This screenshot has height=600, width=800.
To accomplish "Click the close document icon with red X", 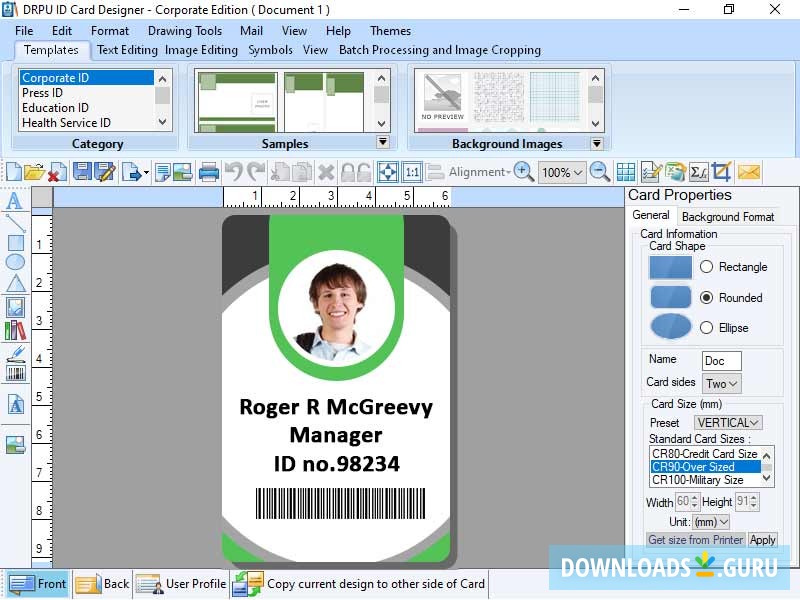I will click(x=57, y=172).
